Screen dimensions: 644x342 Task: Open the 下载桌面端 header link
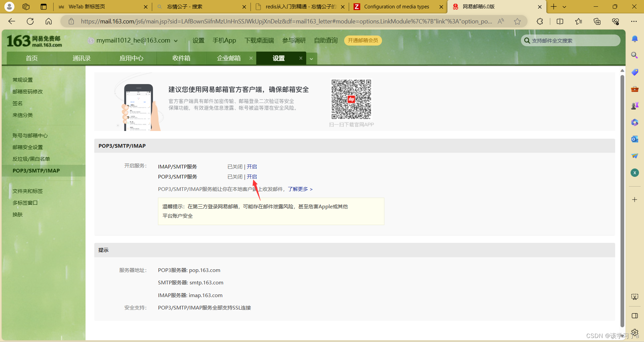pos(259,41)
